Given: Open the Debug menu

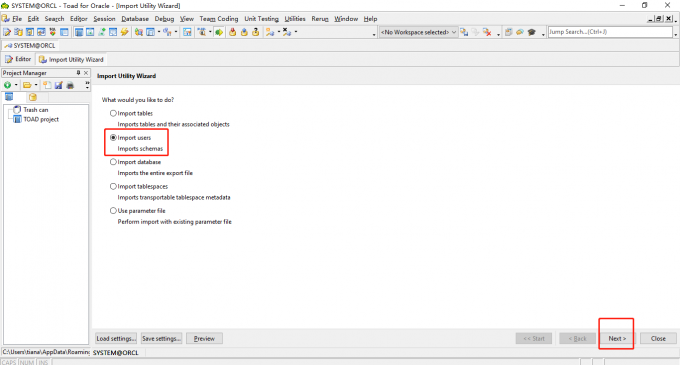Looking at the screenshot, I should [164, 19].
